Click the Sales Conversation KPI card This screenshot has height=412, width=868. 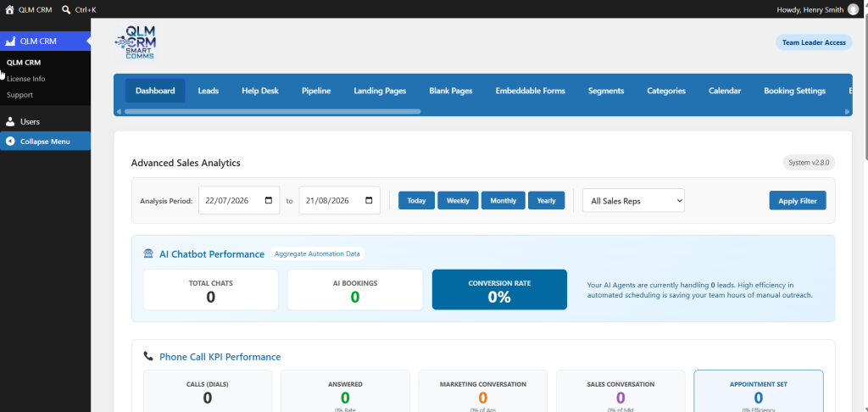coord(620,392)
